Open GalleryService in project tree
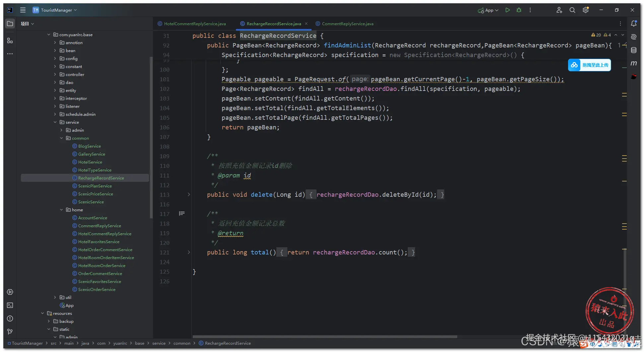The width and height of the screenshot is (644, 352). point(92,154)
